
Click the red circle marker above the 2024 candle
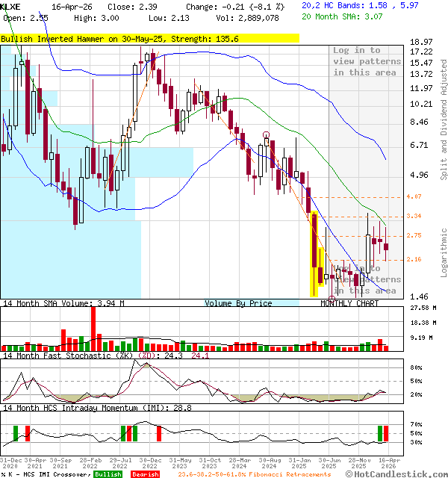267,135
